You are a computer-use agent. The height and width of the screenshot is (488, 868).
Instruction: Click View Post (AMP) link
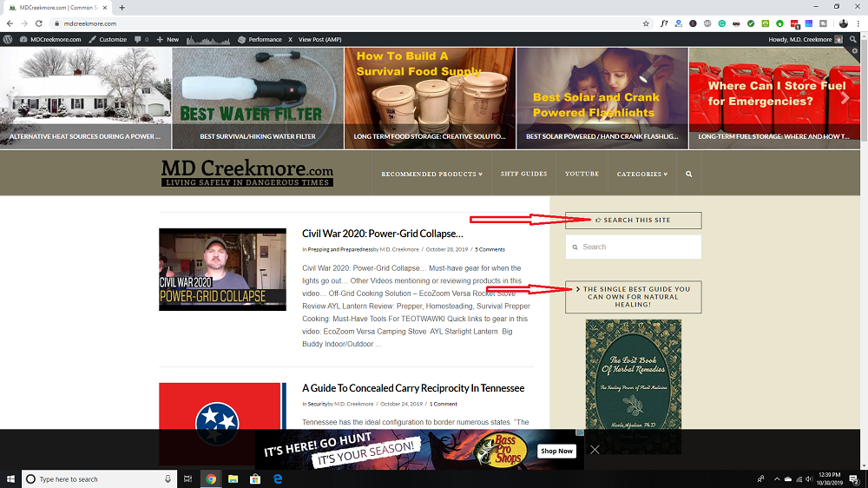pos(320,39)
